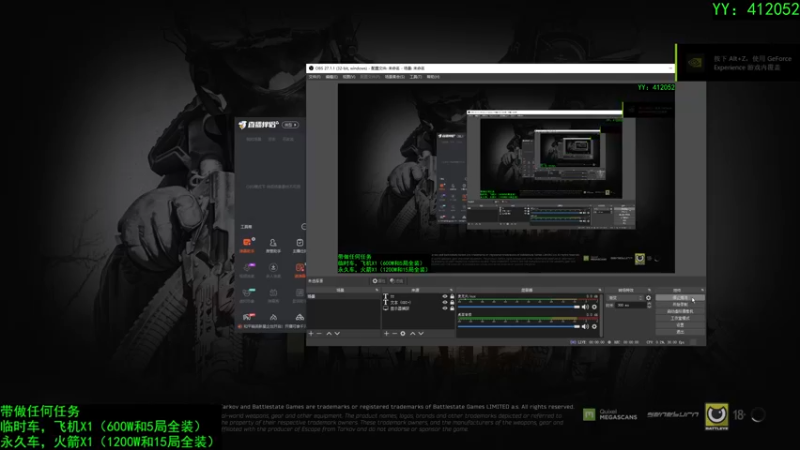Click the 滤镜 filters button above Sources panel
The height and width of the screenshot is (450, 800).
[x=396, y=281]
